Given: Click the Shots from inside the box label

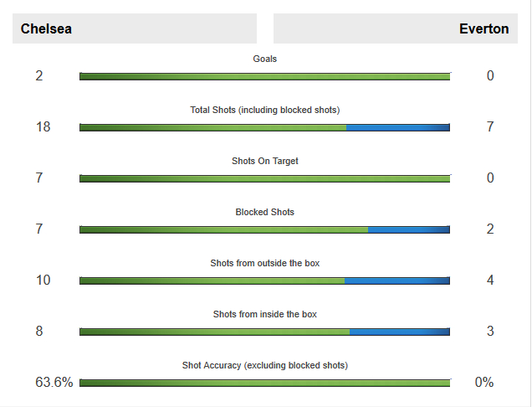Looking at the screenshot, I should pyautogui.click(x=264, y=314).
